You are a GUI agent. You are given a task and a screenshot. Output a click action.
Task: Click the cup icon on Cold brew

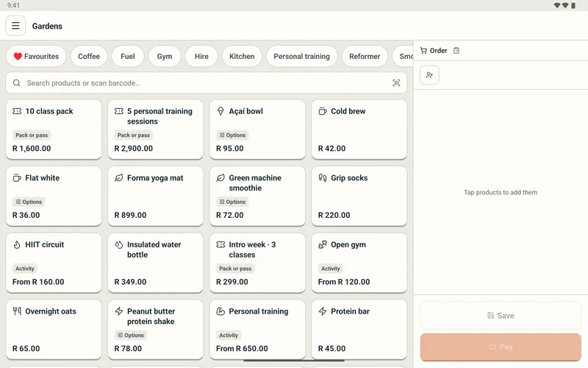point(323,111)
